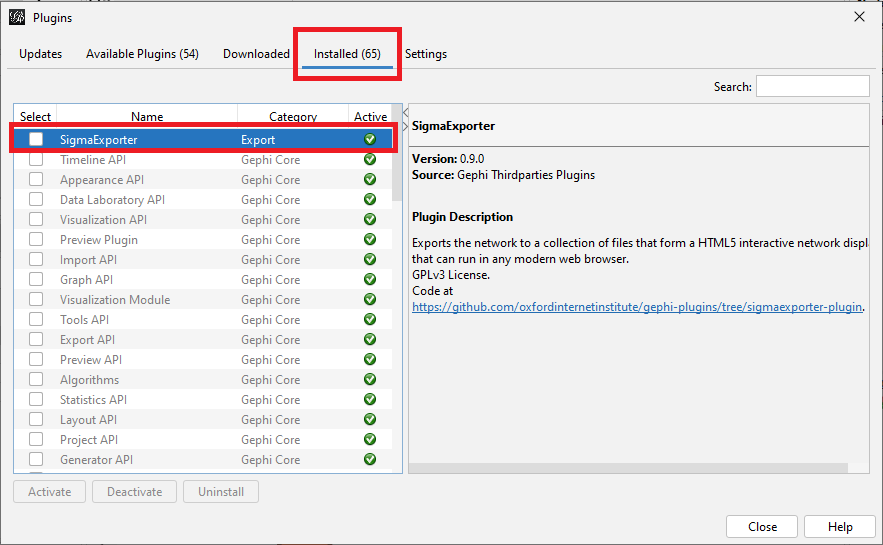Viewport: 883px width, 545px height.
Task: Click the Activate button
Action: click(50, 492)
